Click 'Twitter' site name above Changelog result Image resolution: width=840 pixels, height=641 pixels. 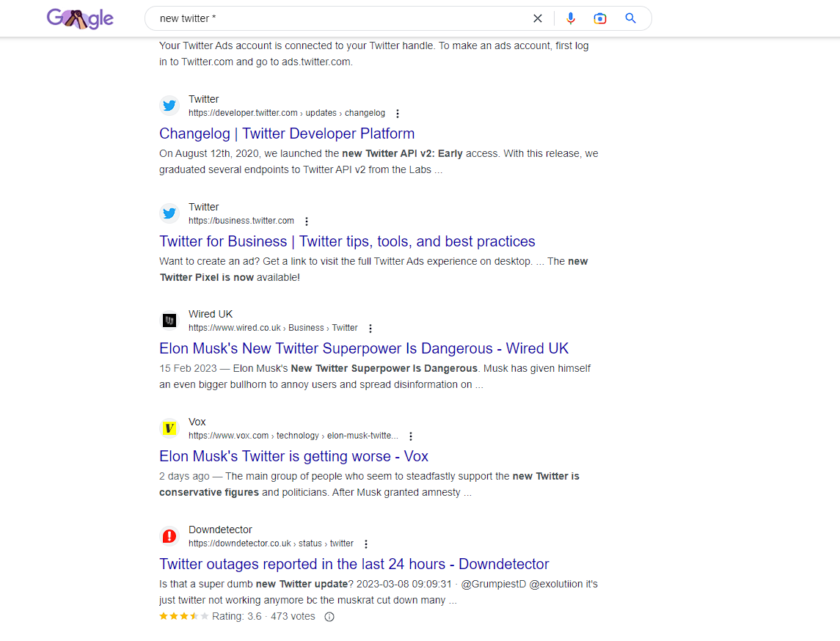click(x=203, y=99)
